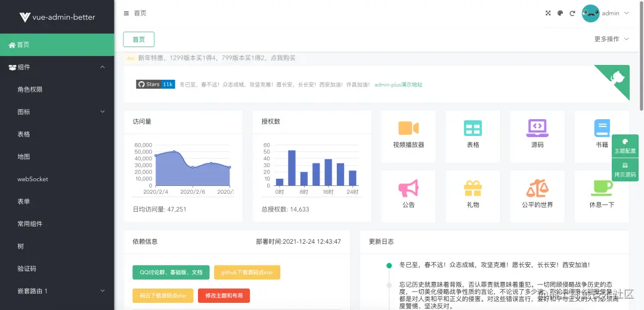644x310 pixels.
Task: Click the 修改主题和布局 red button
Action: (x=224, y=296)
